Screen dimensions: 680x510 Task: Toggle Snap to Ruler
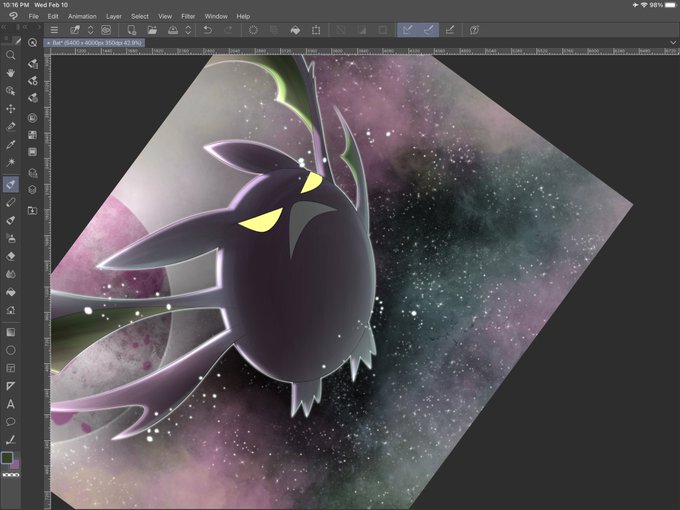(x=407, y=30)
